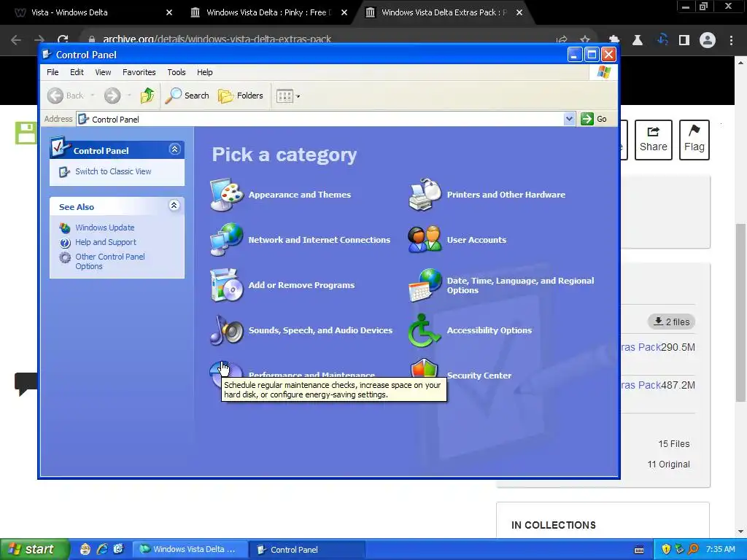This screenshot has height=560, width=747.
Task: Open Network and Internet Connections globe icon
Action: click(x=227, y=239)
